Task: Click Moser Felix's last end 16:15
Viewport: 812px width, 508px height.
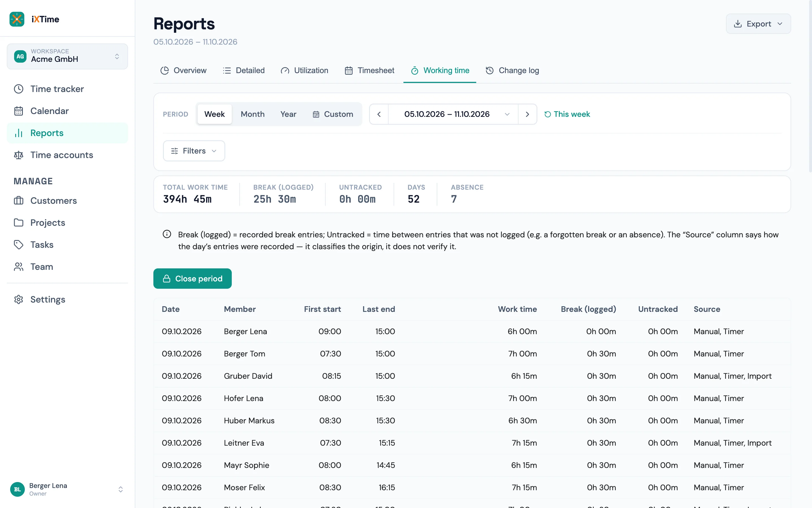Action: 387,487
